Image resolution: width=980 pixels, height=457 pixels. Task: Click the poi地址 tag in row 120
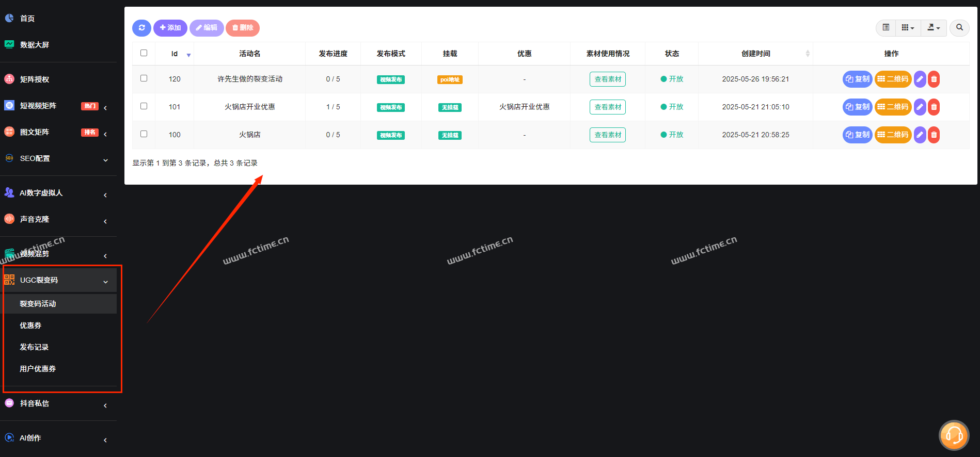point(450,79)
